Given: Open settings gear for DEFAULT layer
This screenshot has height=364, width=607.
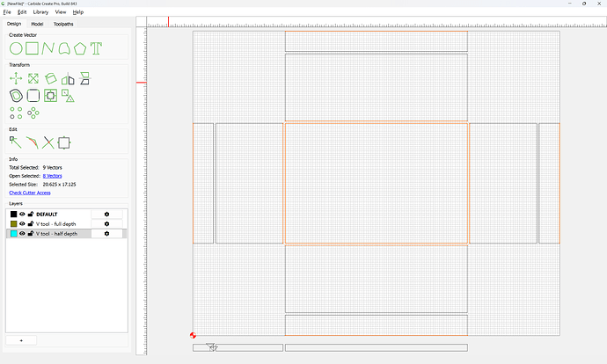Looking at the screenshot, I should (x=106, y=214).
